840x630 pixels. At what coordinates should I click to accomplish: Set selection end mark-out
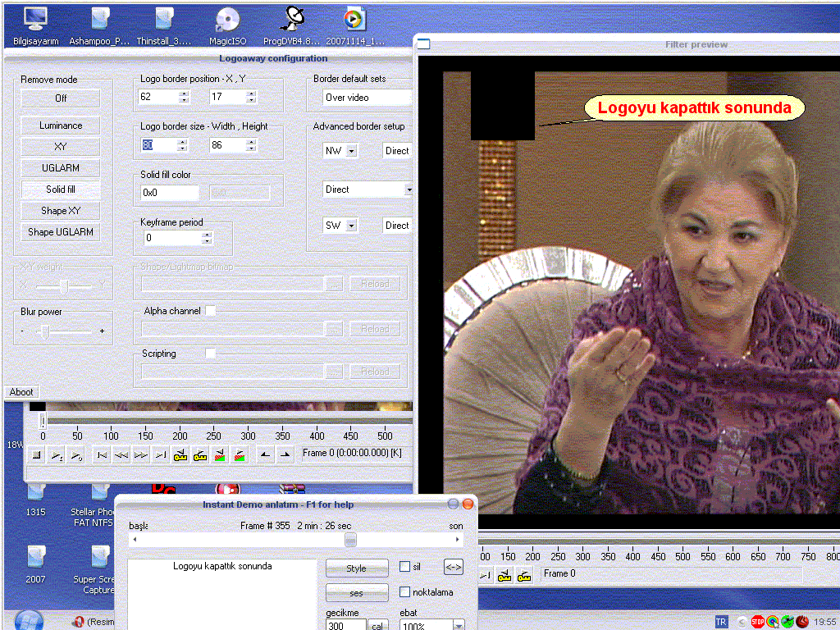point(285,455)
